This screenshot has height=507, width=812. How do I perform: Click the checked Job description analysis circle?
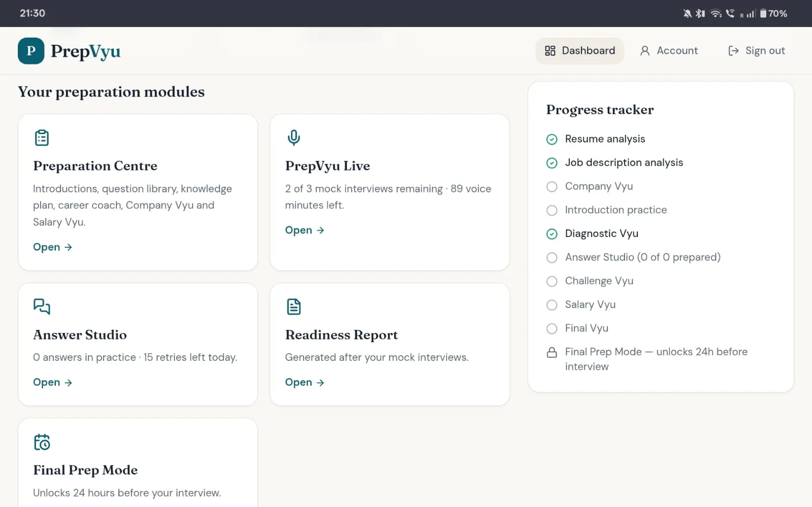[551, 163]
